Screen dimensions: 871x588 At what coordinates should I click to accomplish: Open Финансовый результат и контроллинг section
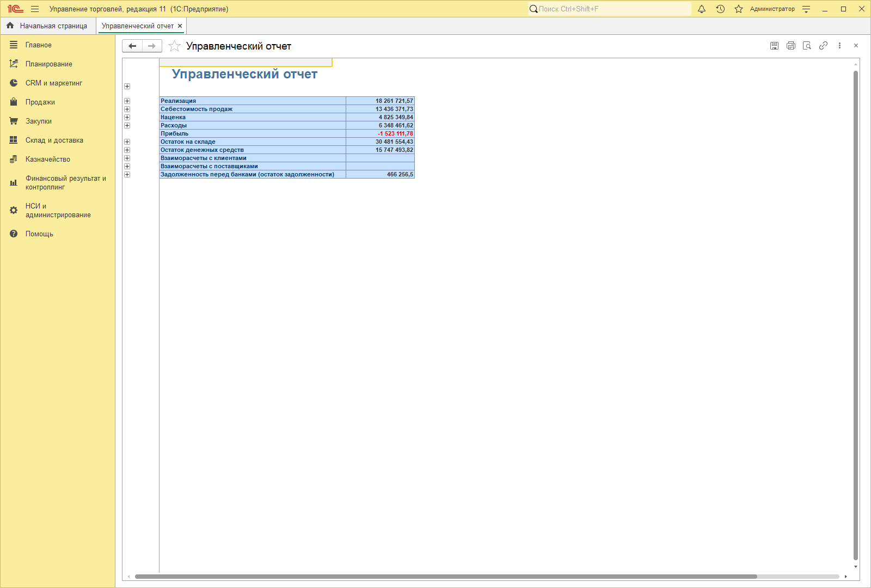(x=58, y=183)
